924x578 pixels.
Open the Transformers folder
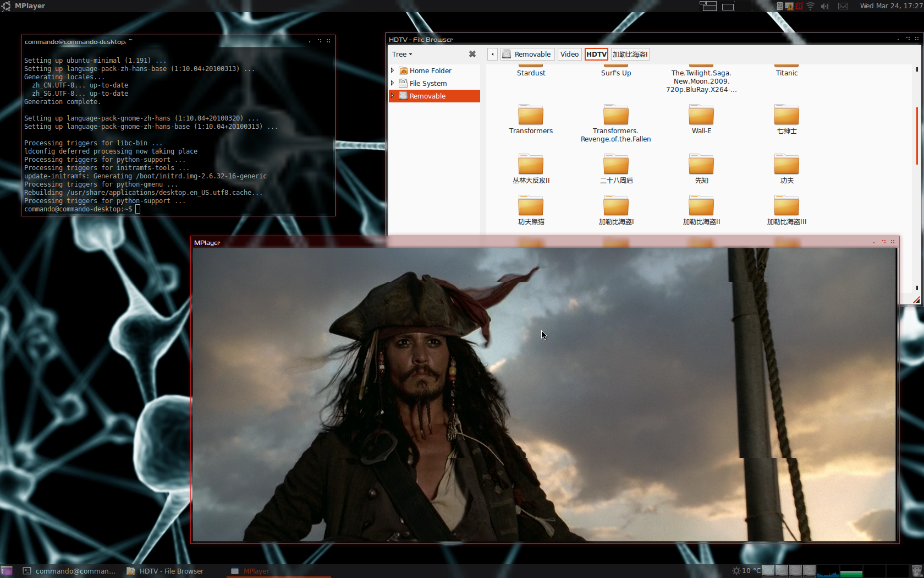pyautogui.click(x=531, y=119)
